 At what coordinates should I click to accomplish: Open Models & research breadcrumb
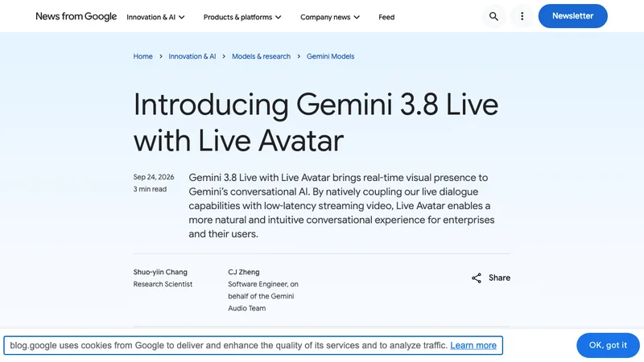point(261,56)
